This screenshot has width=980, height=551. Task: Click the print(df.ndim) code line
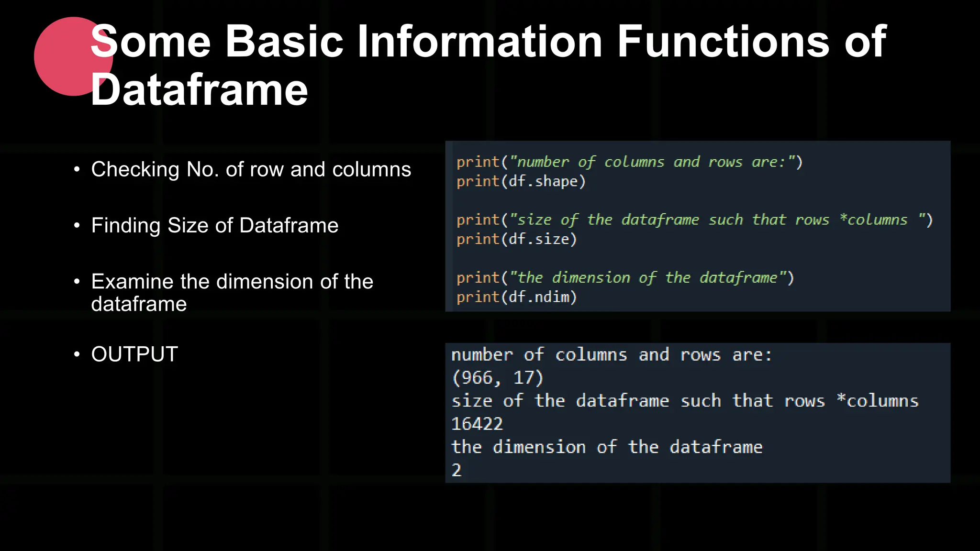(516, 297)
